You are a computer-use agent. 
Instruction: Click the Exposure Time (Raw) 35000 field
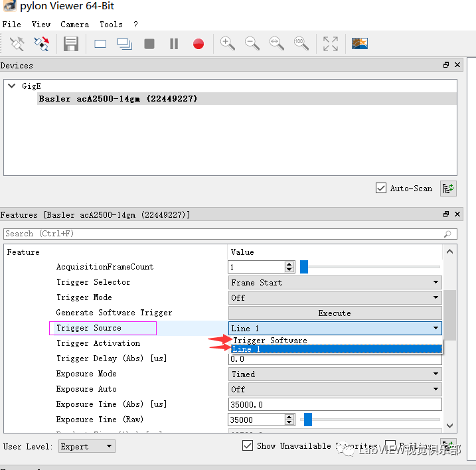coord(256,420)
